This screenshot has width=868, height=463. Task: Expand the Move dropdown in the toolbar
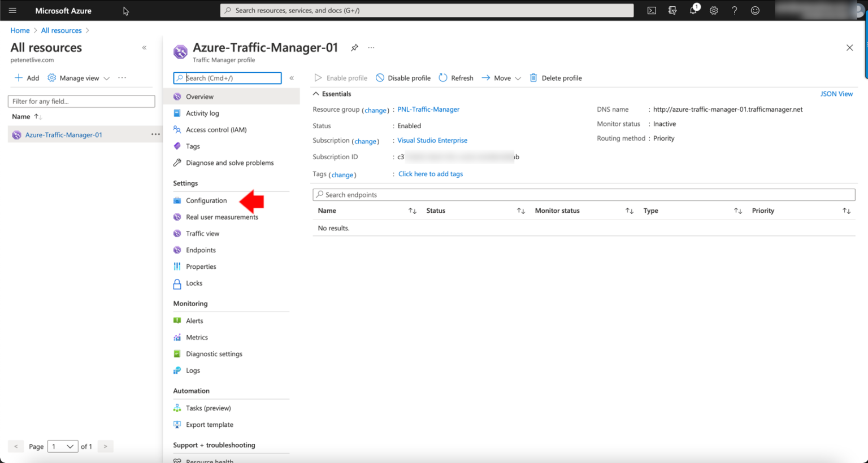(x=518, y=77)
